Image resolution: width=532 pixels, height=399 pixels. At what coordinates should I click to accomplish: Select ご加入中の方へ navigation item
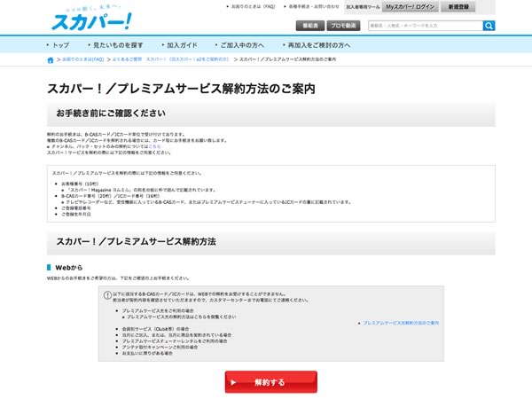[x=242, y=45]
